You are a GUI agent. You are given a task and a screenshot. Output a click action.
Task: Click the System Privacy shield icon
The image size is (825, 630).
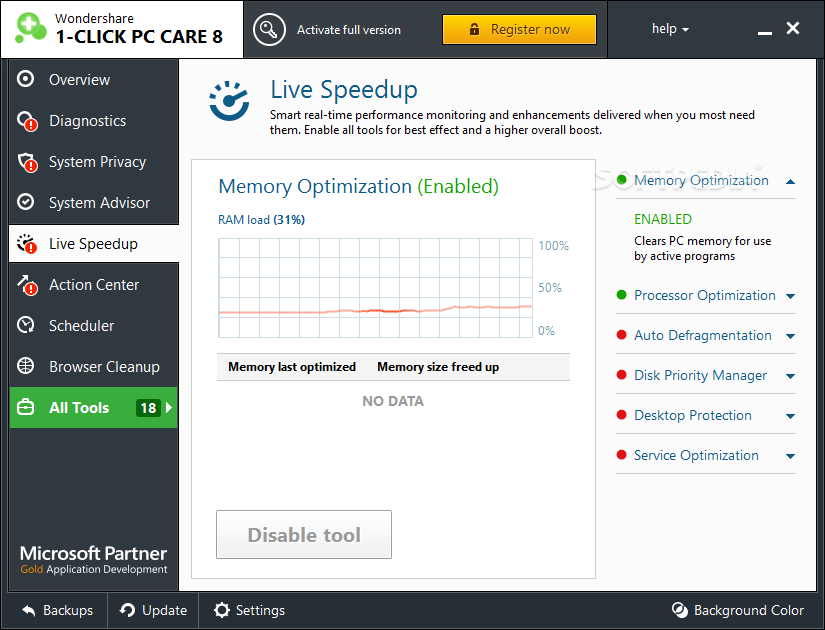point(27,162)
